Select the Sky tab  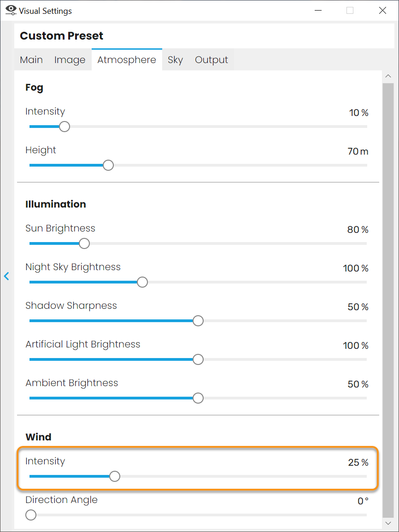point(175,60)
